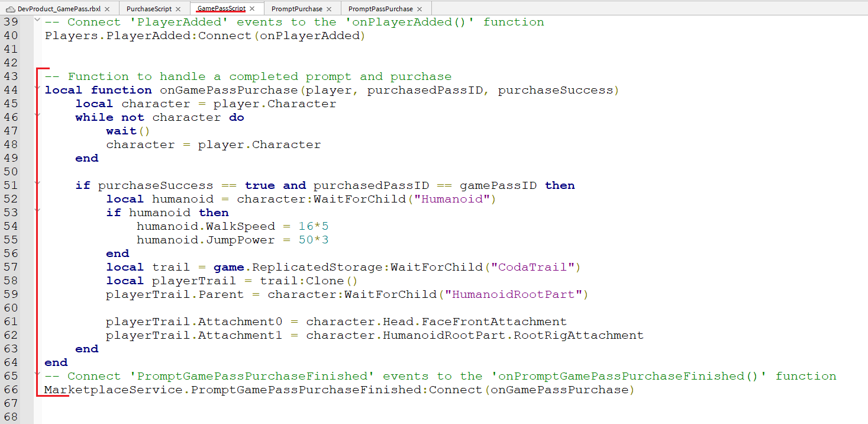Close the DevProduct_GamePass.rbxl tab

pos(107,9)
